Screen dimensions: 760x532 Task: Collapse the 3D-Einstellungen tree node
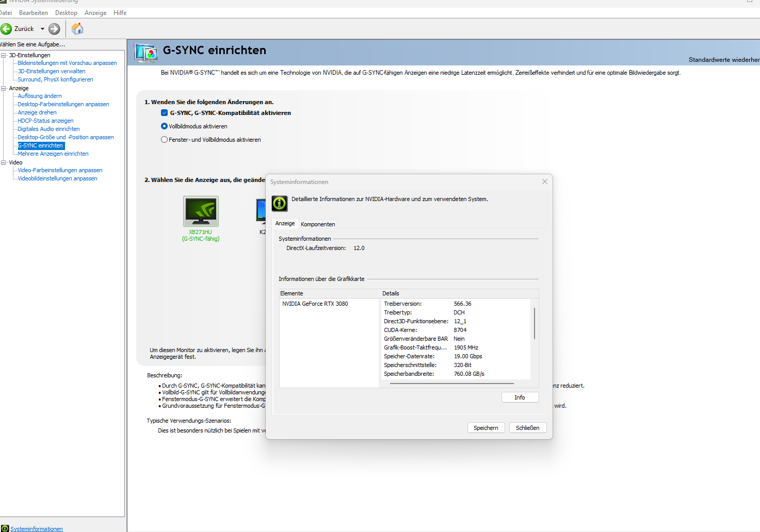coord(4,55)
